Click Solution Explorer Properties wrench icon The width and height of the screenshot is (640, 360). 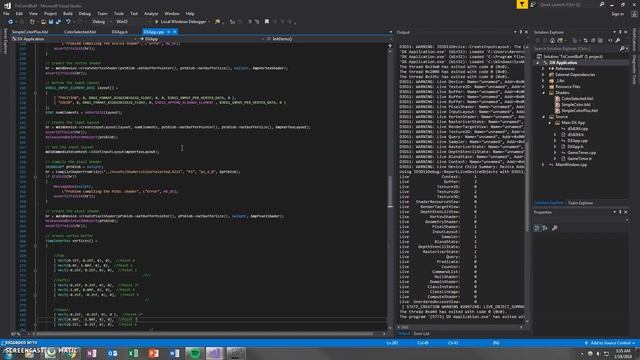[x=618, y=40]
